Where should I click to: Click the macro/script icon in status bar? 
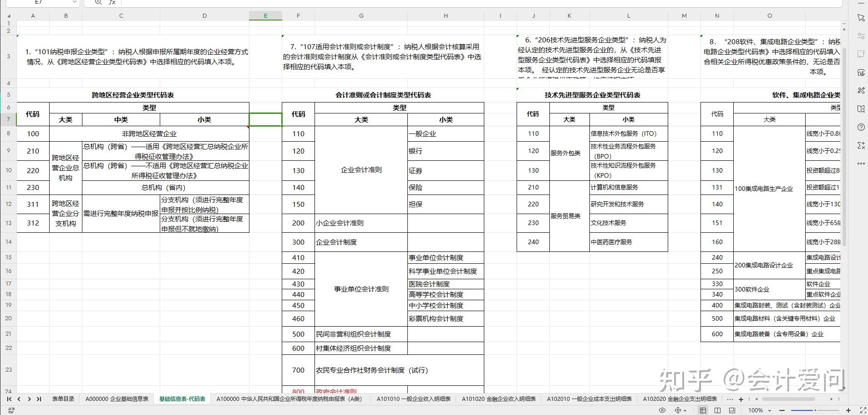pyautogui.click(x=11, y=410)
